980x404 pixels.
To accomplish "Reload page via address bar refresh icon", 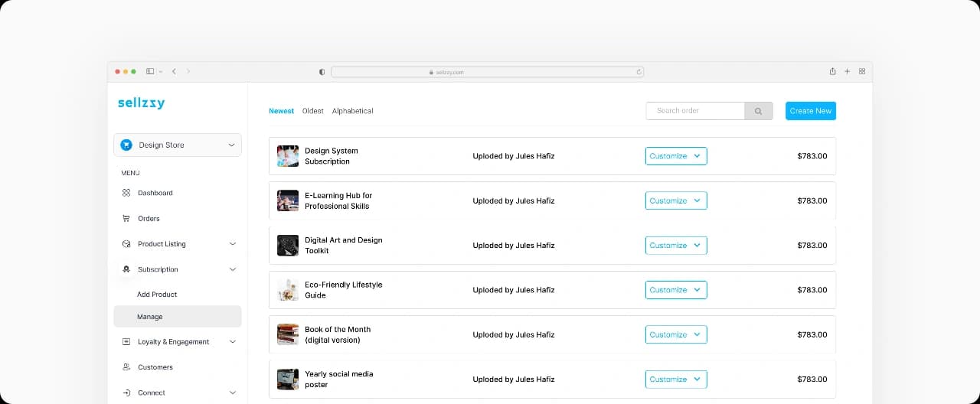I will (x=639, y=72).
